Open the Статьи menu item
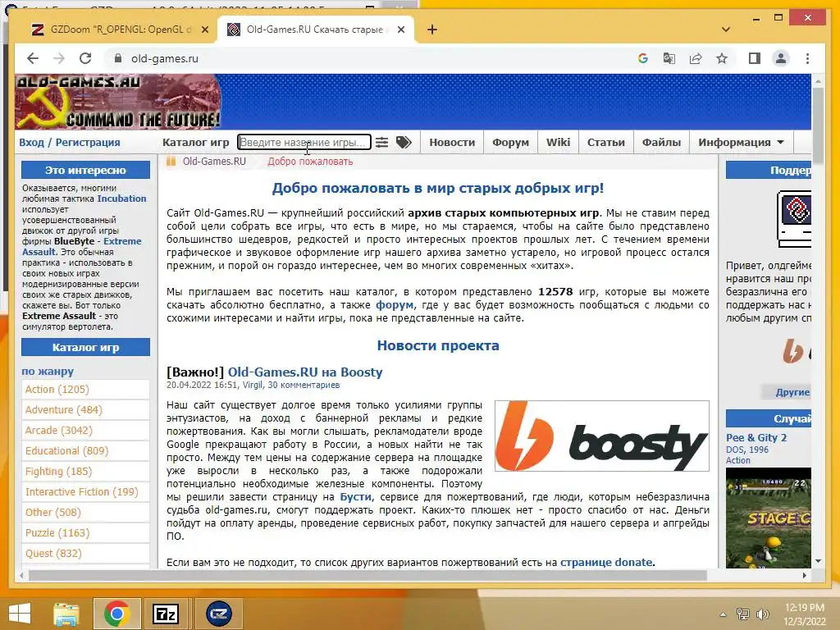 606,143
